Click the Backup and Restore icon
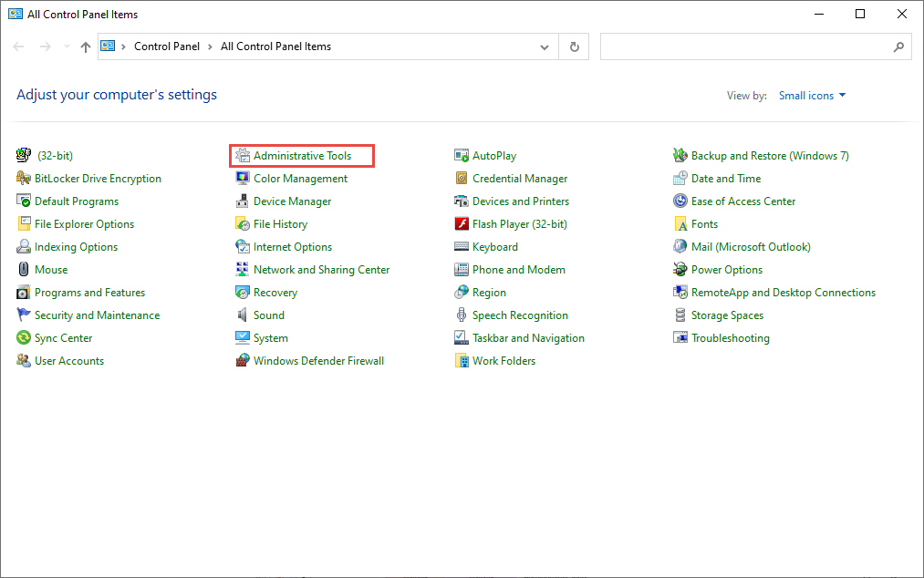 (680, 156)
